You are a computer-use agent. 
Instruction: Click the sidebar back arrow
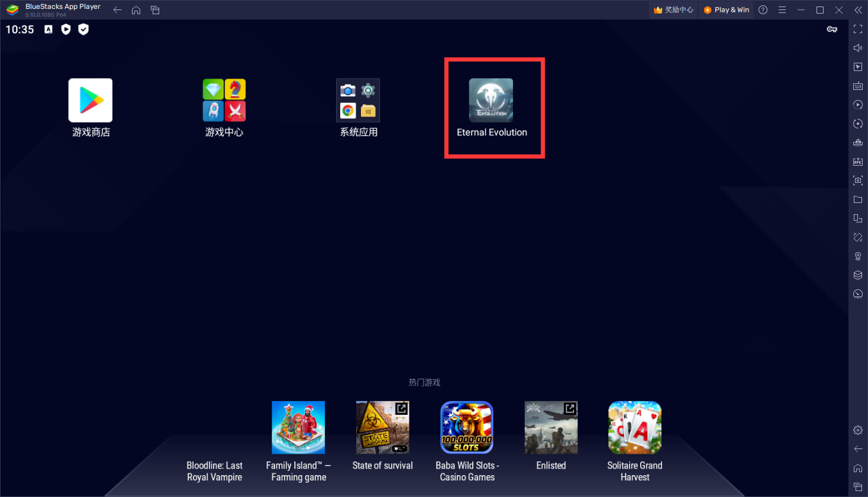858,449
